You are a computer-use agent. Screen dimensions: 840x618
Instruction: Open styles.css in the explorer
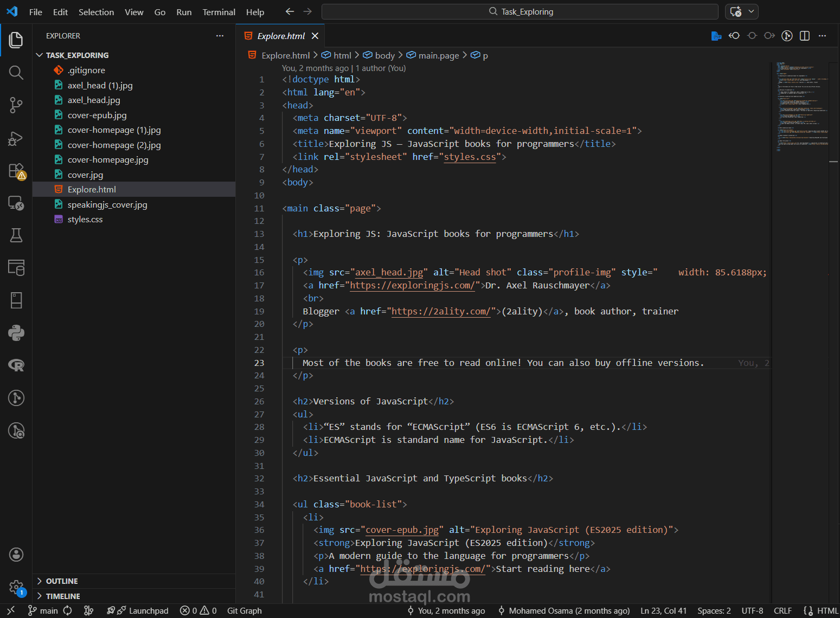[85, 220]
